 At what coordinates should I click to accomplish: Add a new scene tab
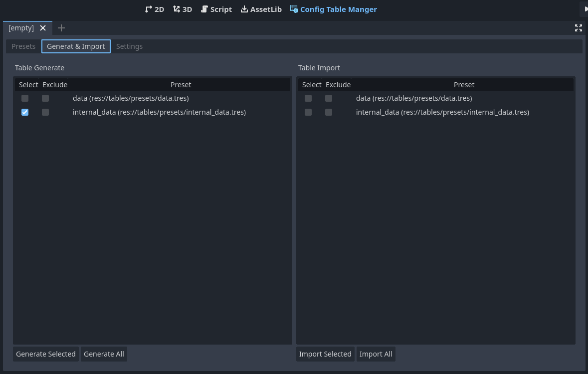[x=61, y=28]
